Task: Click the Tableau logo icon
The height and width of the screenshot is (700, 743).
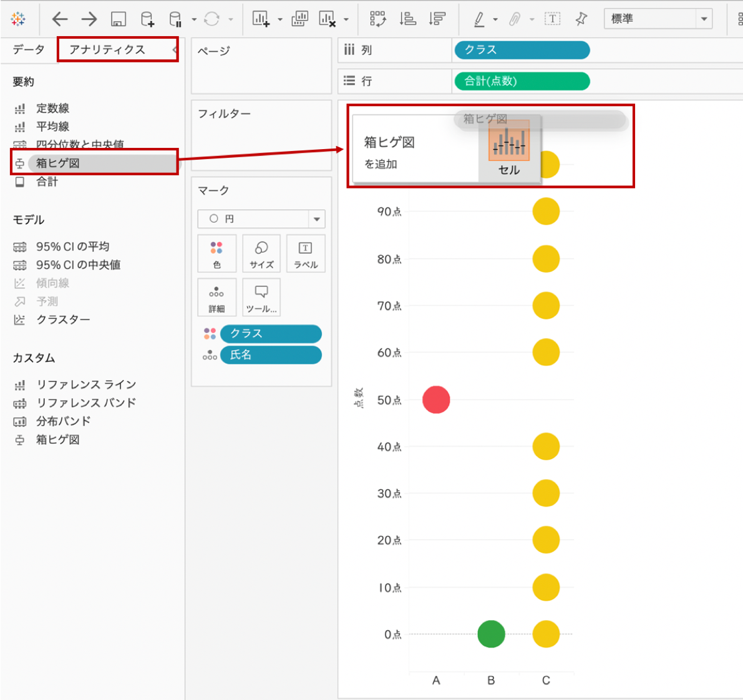Action: tap(18, 19)
